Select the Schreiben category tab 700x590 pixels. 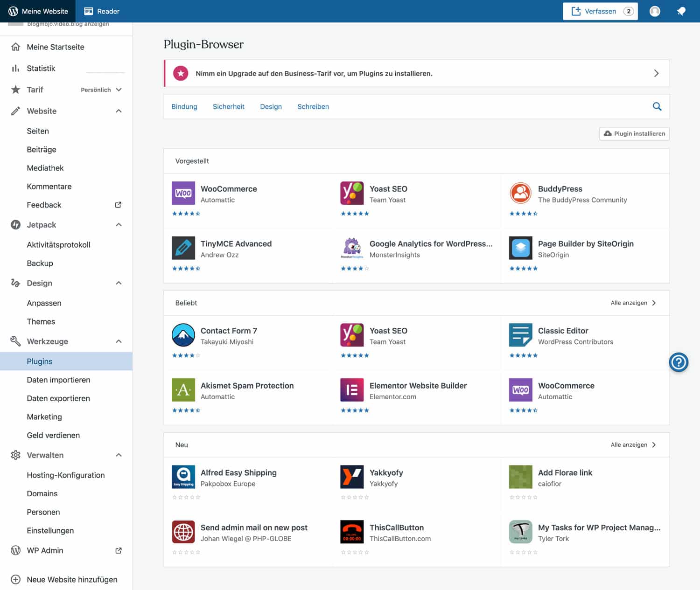pyautogui.click(x=313, y=107)
